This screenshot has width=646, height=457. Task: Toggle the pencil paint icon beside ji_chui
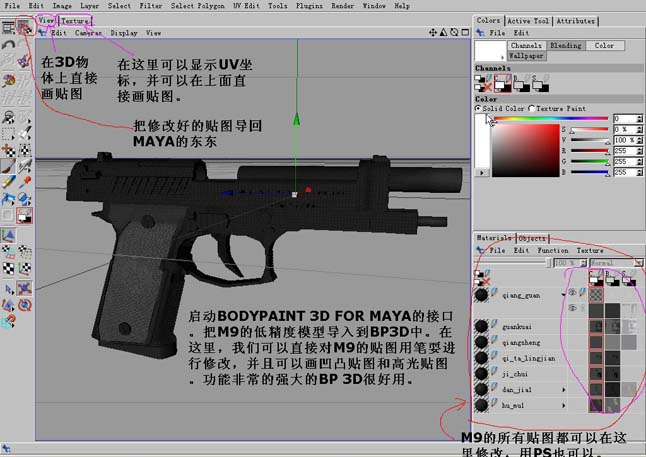coord(494,371)
